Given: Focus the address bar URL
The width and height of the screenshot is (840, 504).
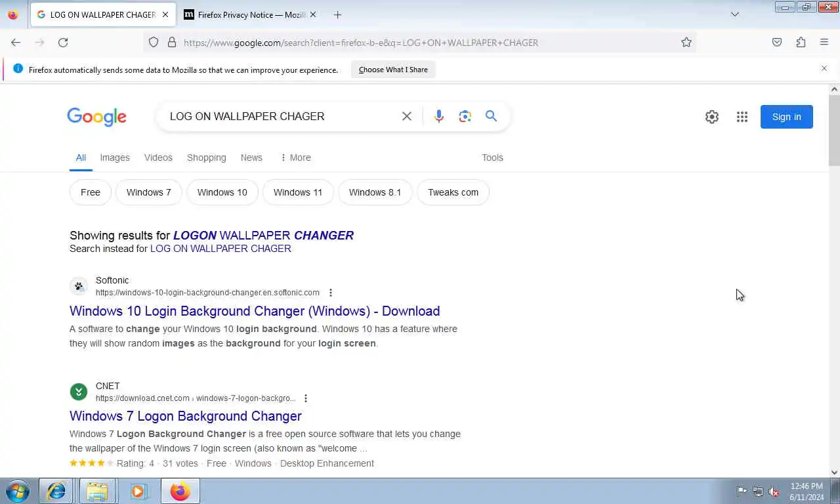Looking at the screenshot, I should pyautogui.click(x=420, y=42).
